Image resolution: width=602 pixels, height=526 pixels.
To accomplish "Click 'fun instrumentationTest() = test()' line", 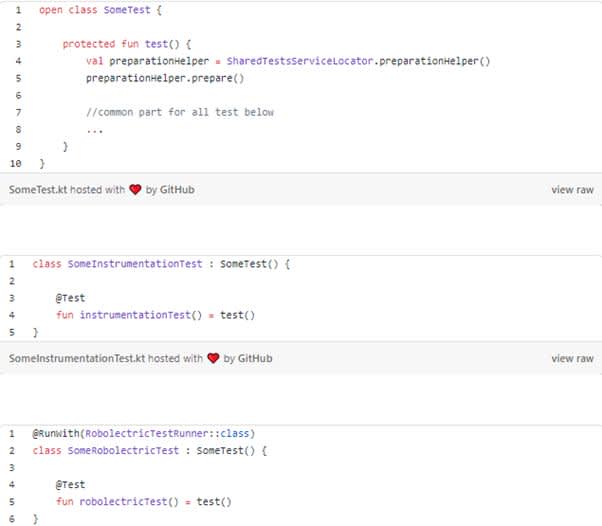I will [155, 315].
